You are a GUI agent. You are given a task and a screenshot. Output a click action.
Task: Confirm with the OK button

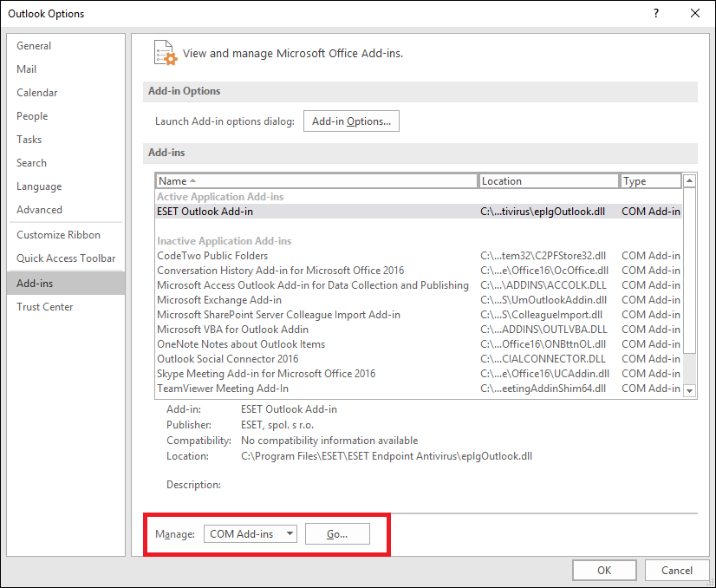point(604,570)
